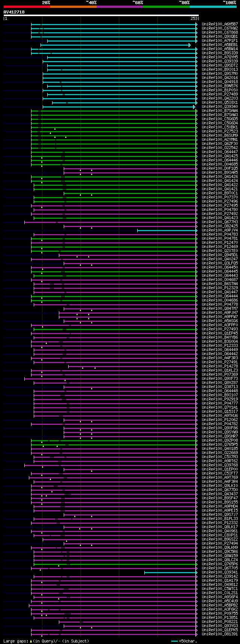Open hit UniRef100_B1P0S0
240x644 pixels.
220,90
